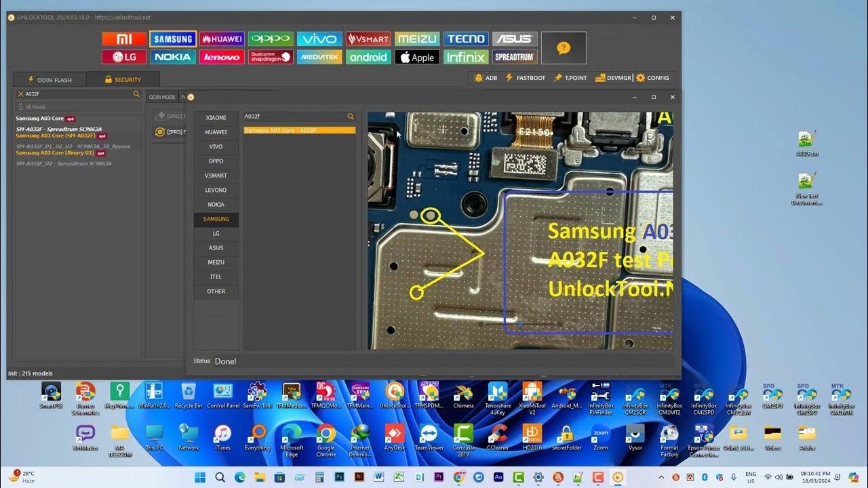Choose ITEL in test point brand list
This screenshot has height=488, width=868.
pyautogui.click(x=216, y=277)
